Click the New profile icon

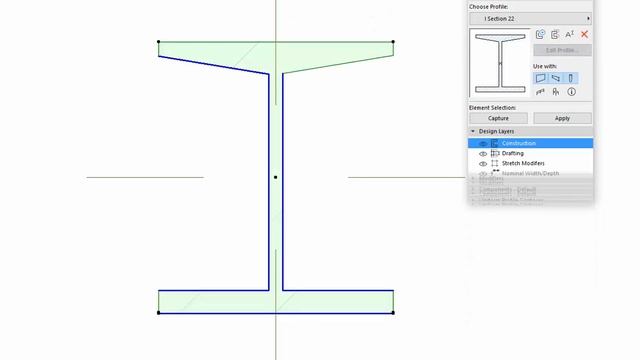[540, 35]
